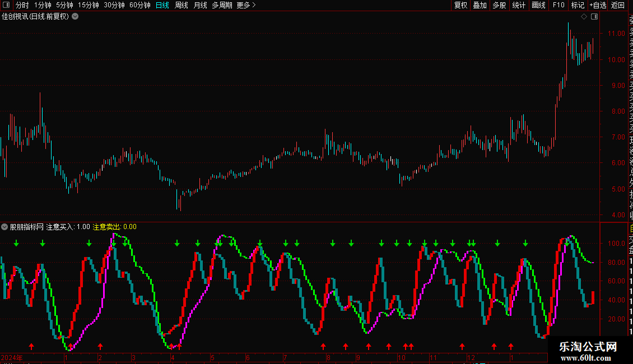Click the 100.0 indicator axis label
The width and height of the screenshot is (633, 364).
point(616,244)
